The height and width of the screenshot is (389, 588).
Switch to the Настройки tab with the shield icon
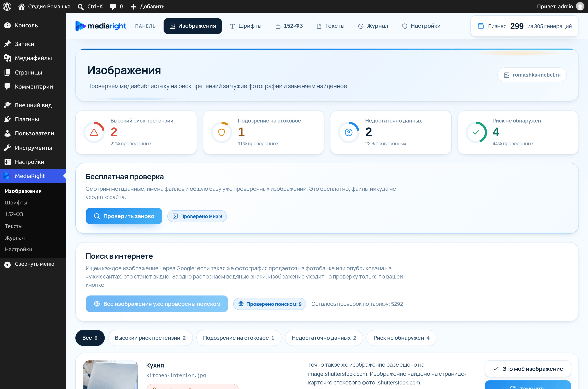click(x=421, y=26)
